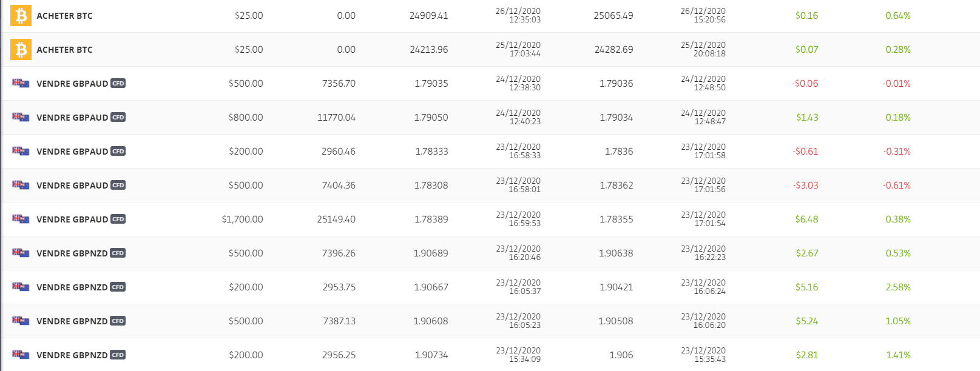Click the CFD badge on the $800 GBPAUD row

[118, 118]
